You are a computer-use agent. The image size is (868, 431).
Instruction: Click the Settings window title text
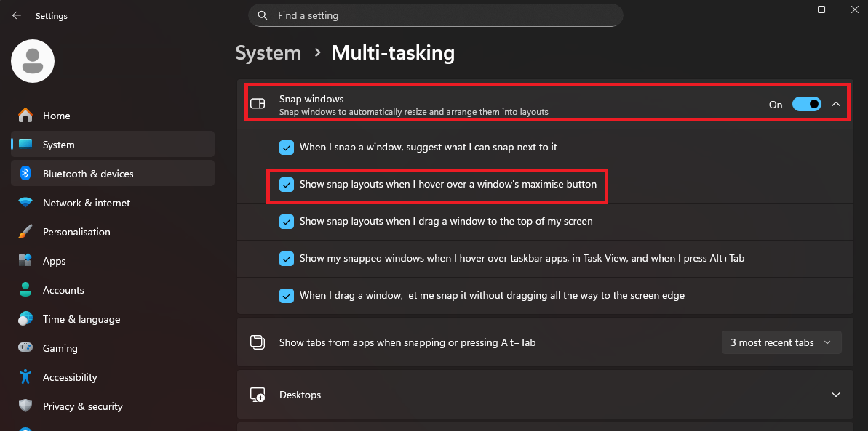pyautogui.click(x=52, y=16)
